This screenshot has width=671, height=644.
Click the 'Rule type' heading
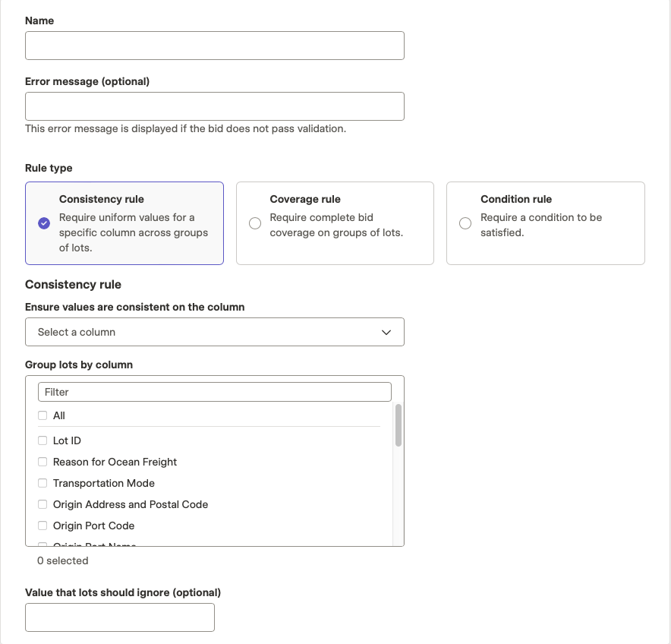[x=49, y=168]
